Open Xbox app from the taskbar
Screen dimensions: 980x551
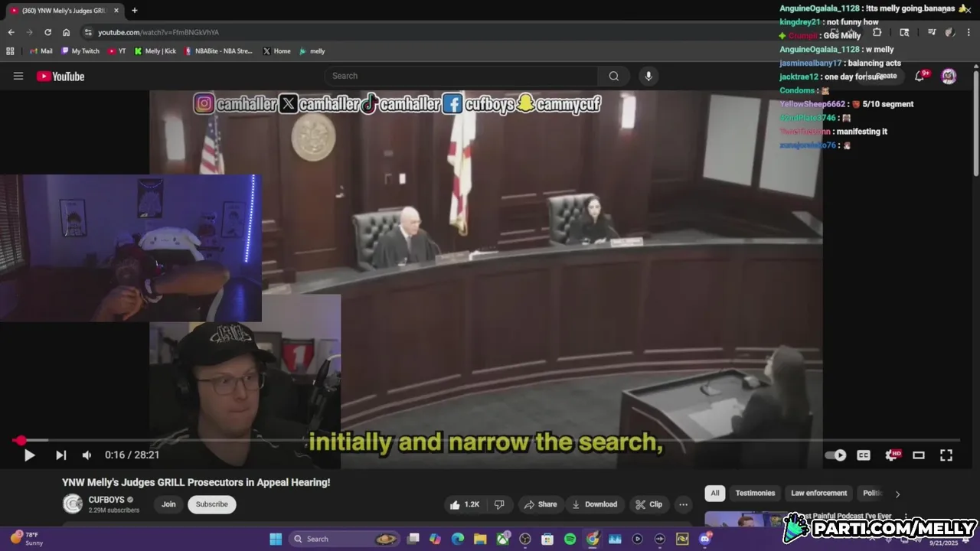[x=502, y=539]
